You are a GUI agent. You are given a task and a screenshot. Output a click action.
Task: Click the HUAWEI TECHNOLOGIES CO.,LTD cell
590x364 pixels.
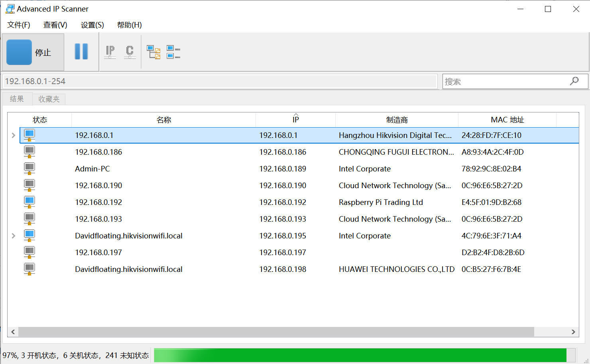click(x=397, y=269)
